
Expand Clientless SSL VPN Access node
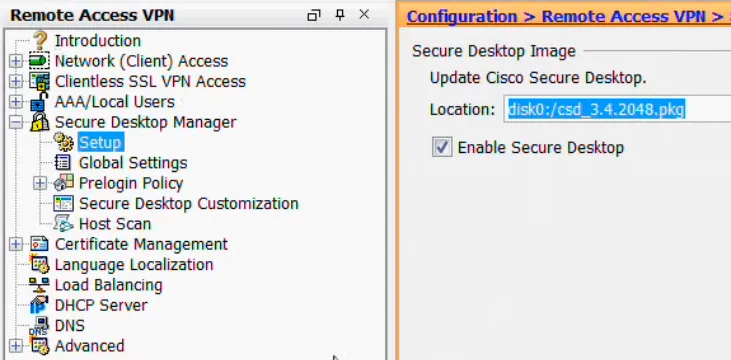(x=16, y=82)
